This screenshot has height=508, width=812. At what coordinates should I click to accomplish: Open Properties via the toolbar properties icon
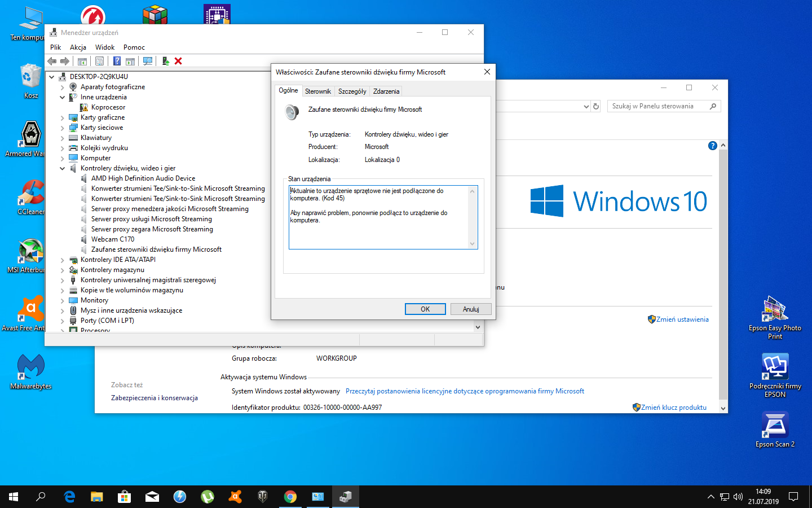(x=99, y=61)
